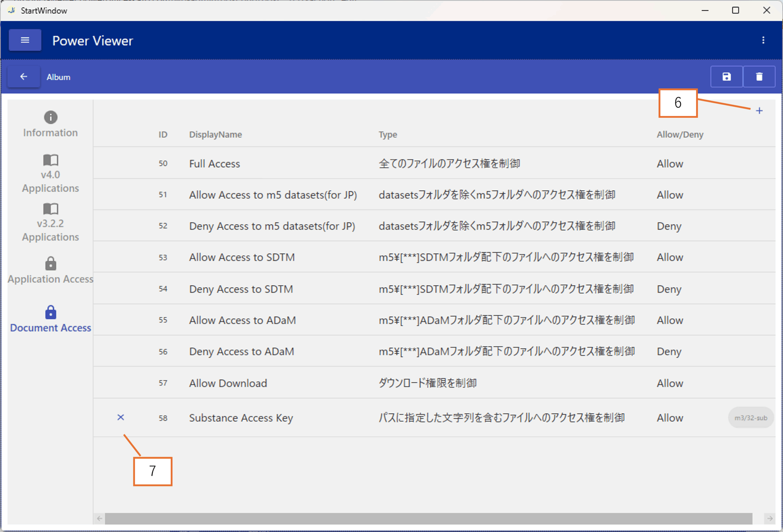This screenshot has height=532, width=783.
Task: Open v3.2.2 Applications section
Action: click(50, 222)
